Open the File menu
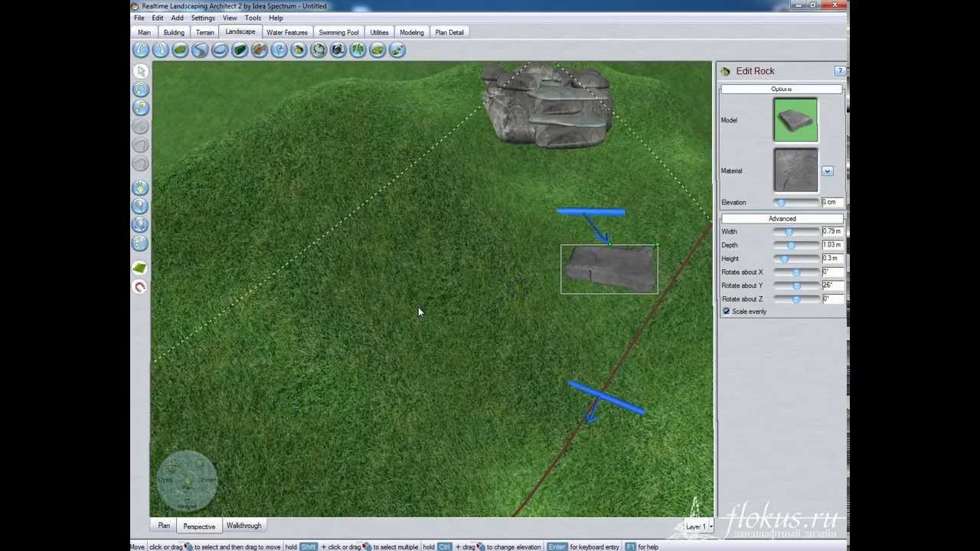This screenshot has width=980, height=551. 139,18
